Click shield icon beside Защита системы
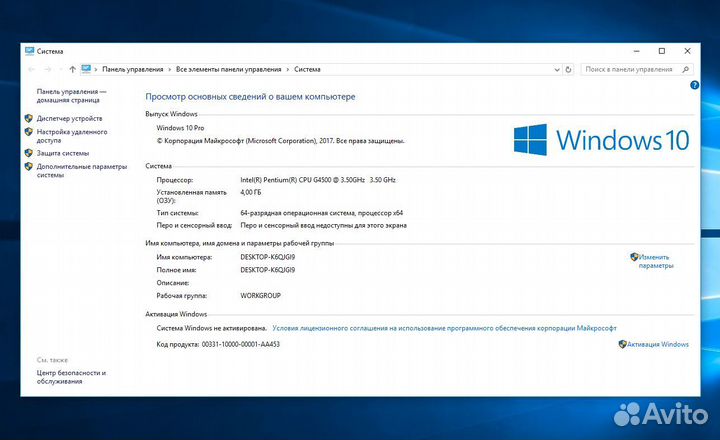This screenshot has width=720, height=440. coord(29,153)
